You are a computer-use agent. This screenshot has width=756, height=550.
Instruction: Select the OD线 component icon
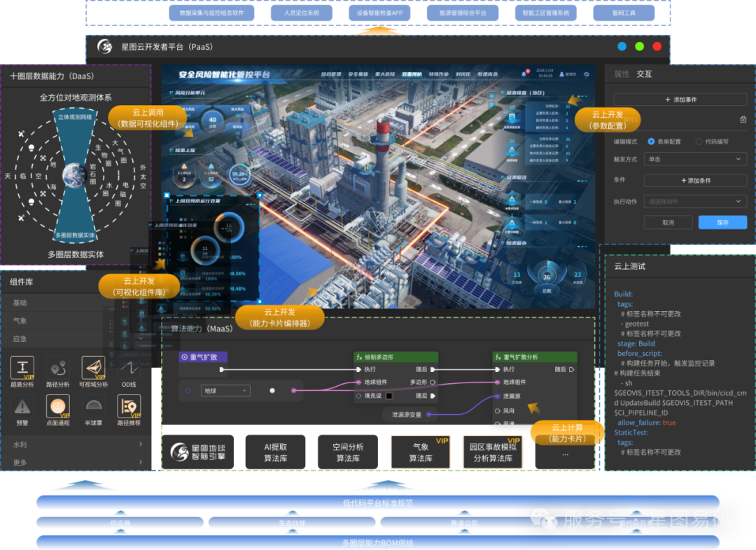[129, 368]
